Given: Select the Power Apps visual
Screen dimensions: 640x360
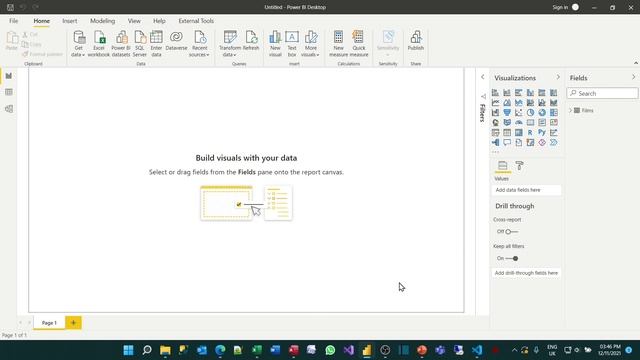Looking at the screenshot, I should tap(542, 142).
